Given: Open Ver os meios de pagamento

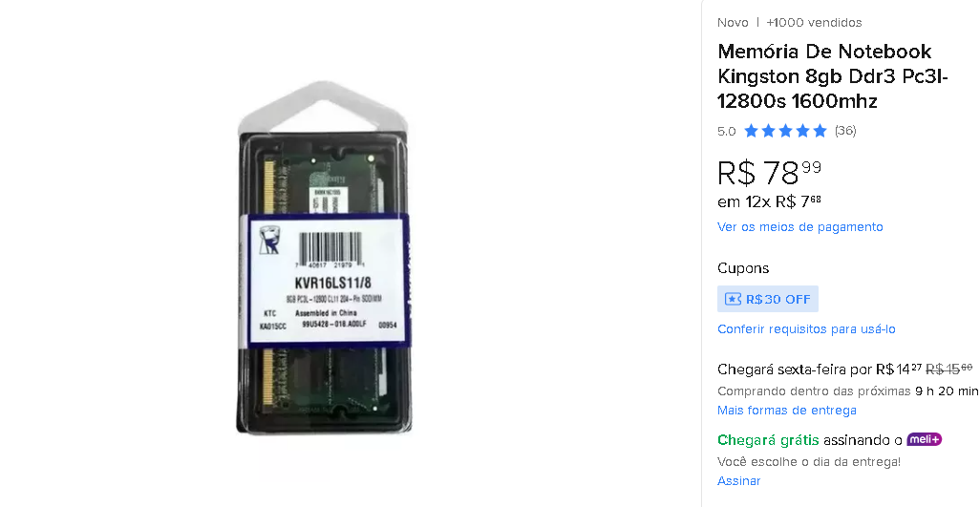Looking at the screenshot, I should point(800,226).
